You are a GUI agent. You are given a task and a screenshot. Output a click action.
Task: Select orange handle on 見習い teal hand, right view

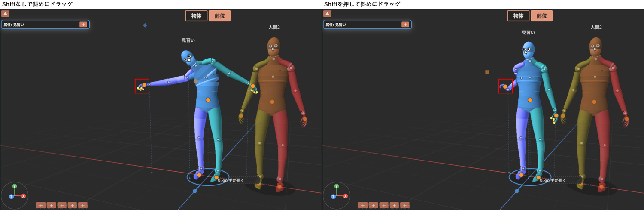coord(556,115)
